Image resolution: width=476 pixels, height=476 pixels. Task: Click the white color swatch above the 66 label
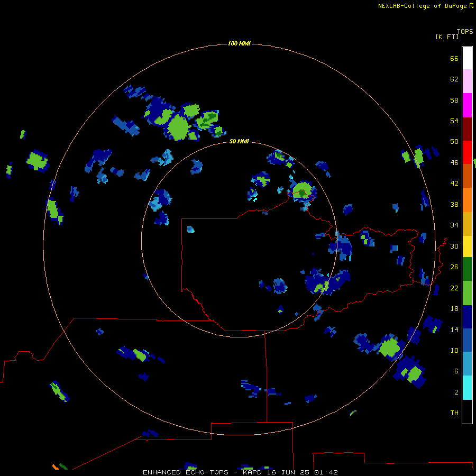[467, 58]
